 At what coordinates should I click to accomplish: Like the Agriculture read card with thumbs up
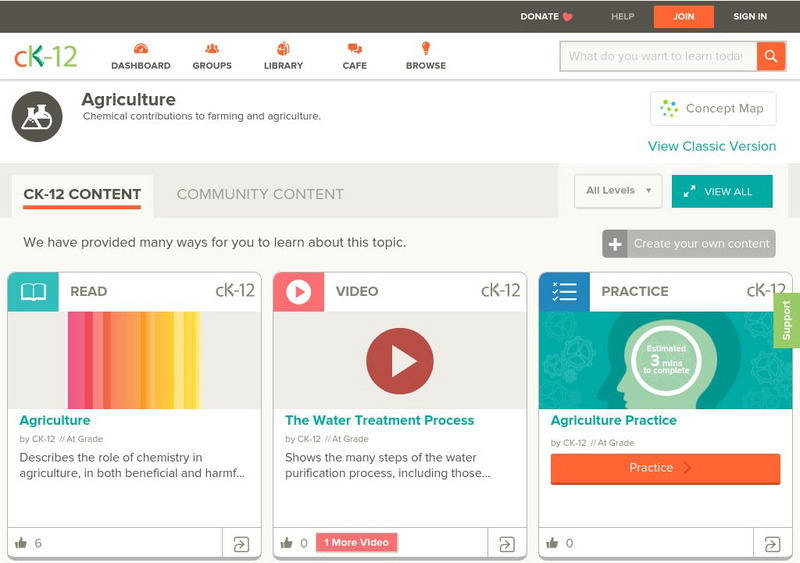21,543
